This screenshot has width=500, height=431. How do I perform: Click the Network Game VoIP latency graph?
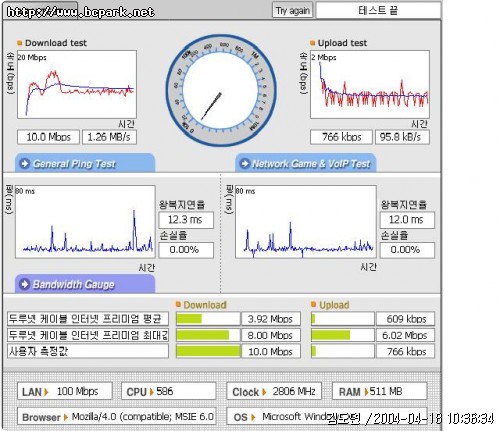click(306, 222)
